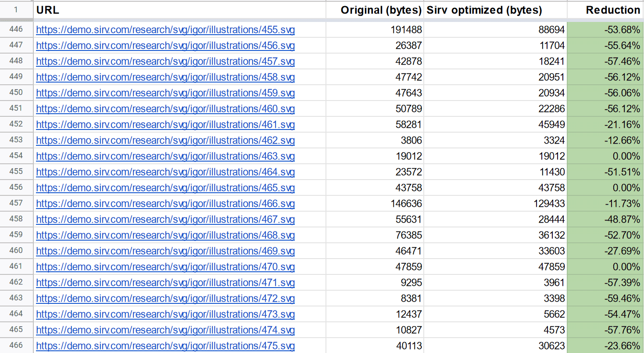Select optimized size cell 11430
This screenshot has width=644, height=353.
(495, 172)
